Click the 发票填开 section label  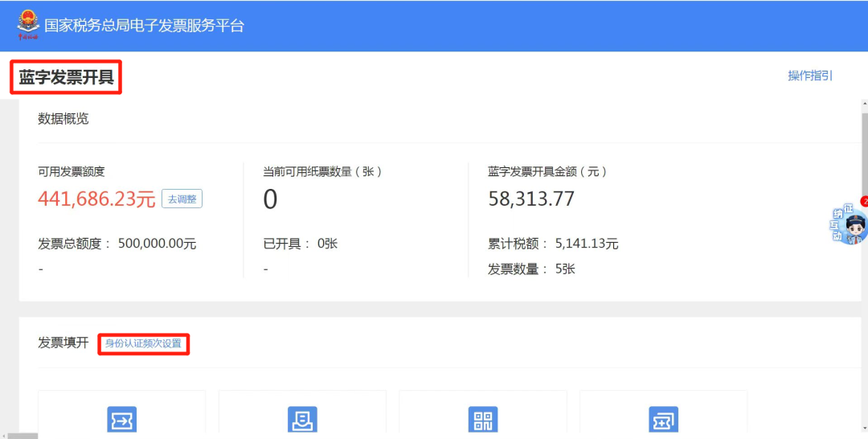click(x=63, y=343)
